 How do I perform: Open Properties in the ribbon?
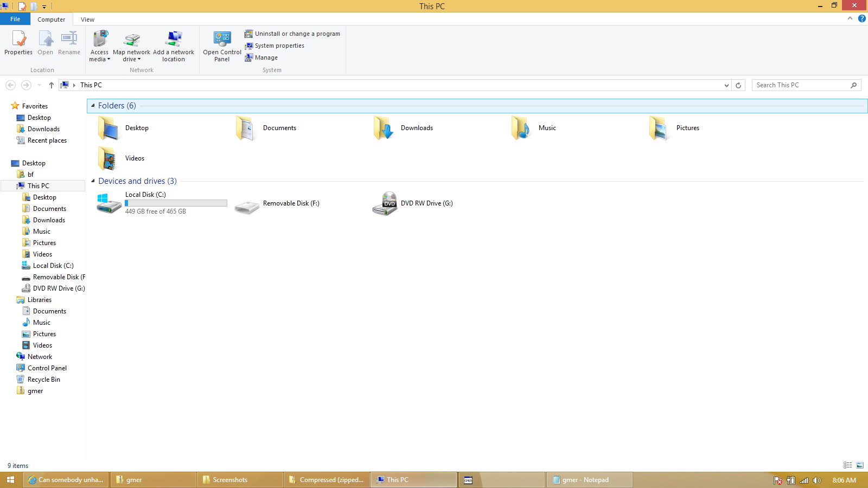(18, 43)
